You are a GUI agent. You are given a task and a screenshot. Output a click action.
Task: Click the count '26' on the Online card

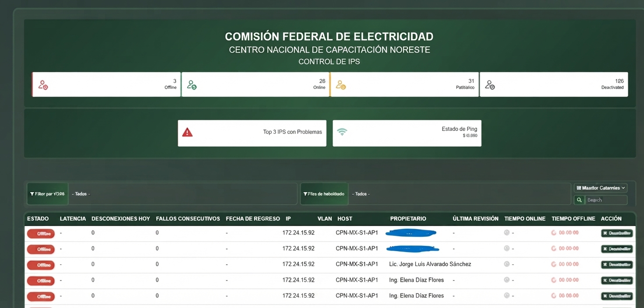pos(322,81)
